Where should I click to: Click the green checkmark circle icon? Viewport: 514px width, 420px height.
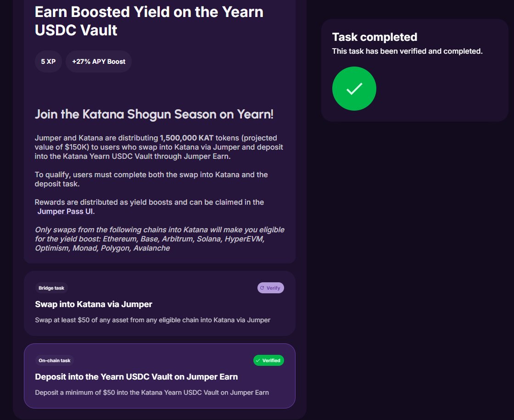click(354, 89)
